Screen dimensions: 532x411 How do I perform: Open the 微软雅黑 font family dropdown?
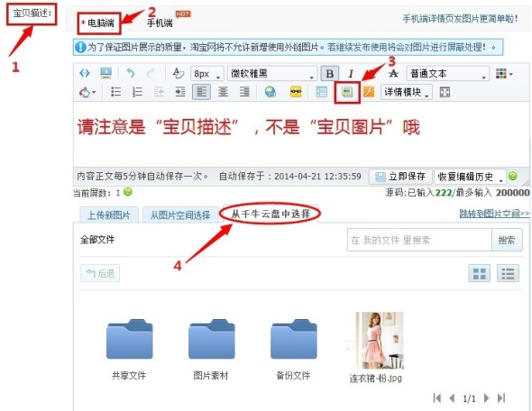point(272,74)
